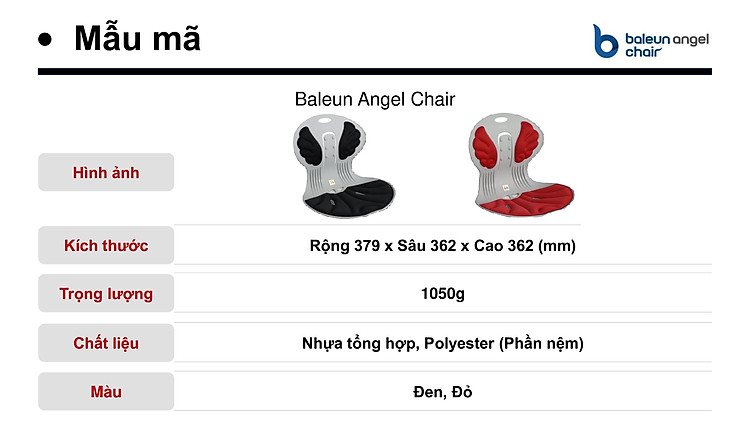Select the red Angel Chair image
Viewport: 750px width, 422px height.
(521, 165)
